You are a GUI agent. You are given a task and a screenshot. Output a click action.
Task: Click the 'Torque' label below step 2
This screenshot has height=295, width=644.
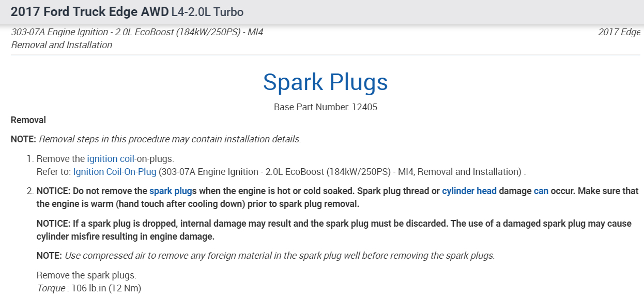[x=50, y=288]
